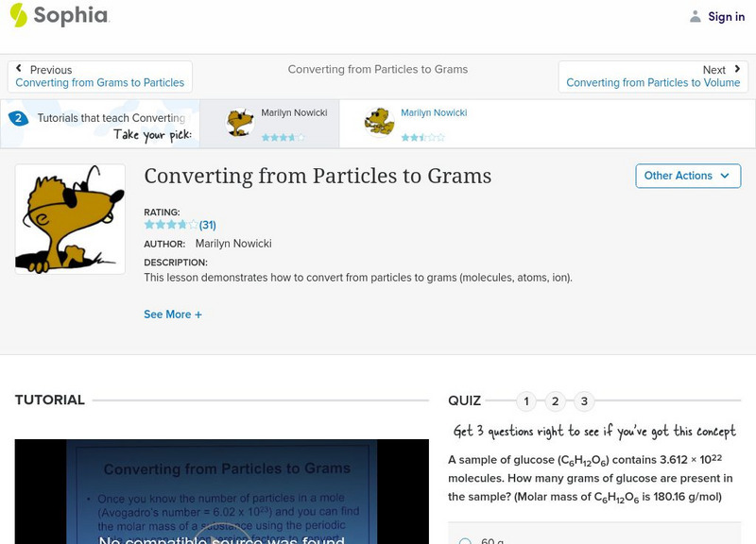Image resolution: width=756 pixels, height=544 pixels.
Task: Go to quiz question 3
Action: 584,401
